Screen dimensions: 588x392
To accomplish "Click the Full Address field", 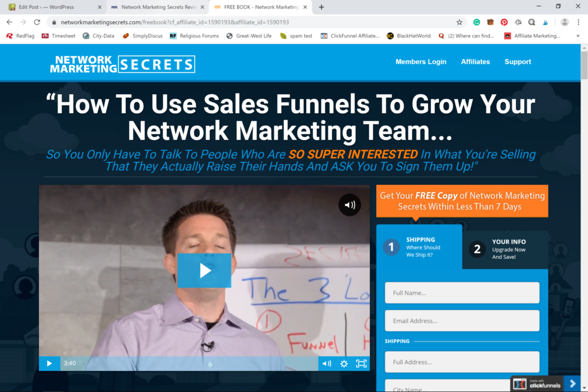I will click(462, 362).
